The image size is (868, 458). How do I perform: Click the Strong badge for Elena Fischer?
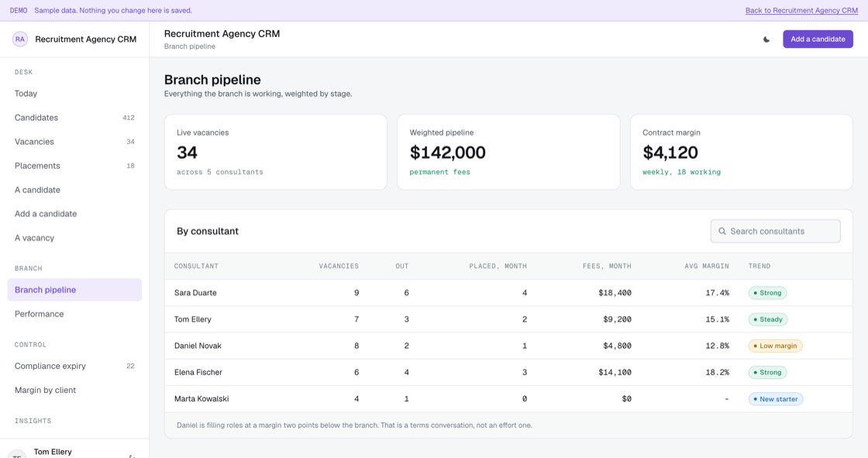pyautogui.click(x=767, y=373)
